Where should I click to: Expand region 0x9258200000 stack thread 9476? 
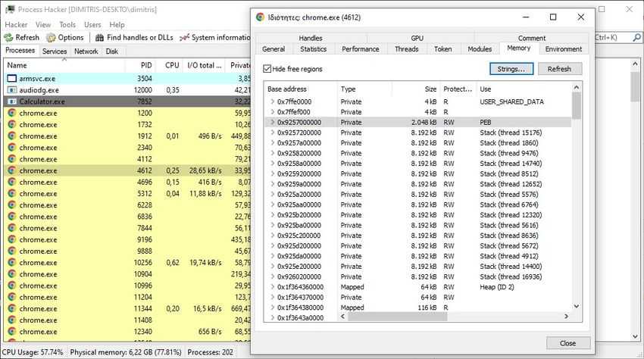pyautogui.click(x=272, y=153)
